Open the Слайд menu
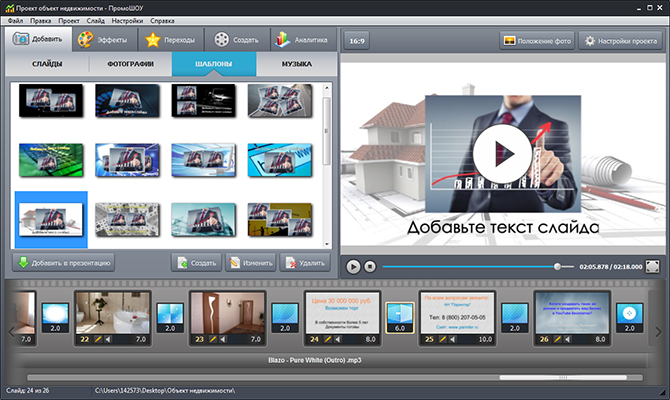The width and height of the screenshot is (670, 400). [x=96, y=20]
